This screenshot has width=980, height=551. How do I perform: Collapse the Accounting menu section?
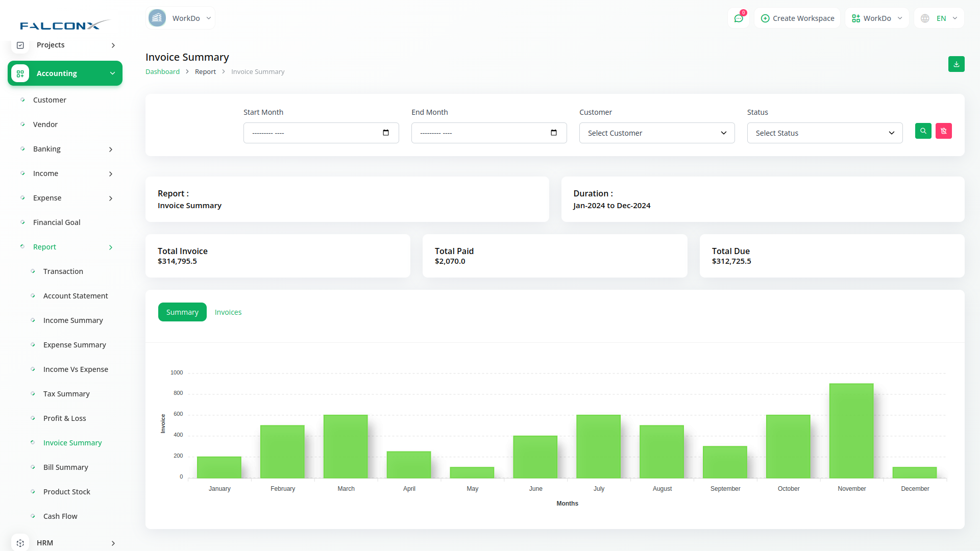(112, 73)
